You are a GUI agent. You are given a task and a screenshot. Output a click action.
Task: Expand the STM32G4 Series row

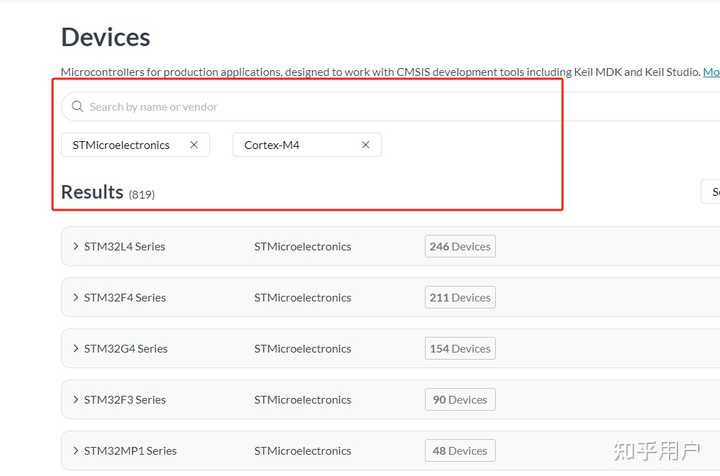pyautogui.click(x=76, y=348)
